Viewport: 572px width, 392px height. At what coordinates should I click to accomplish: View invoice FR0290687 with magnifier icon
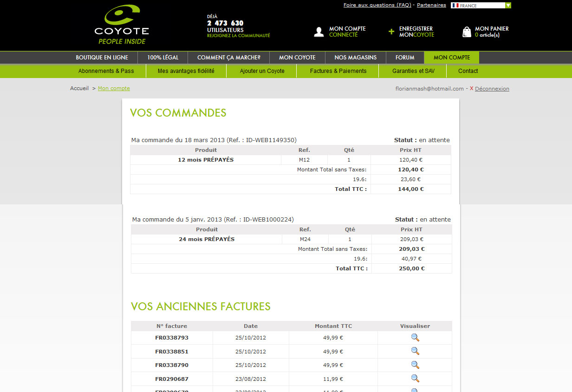click(x=415, y=379)
